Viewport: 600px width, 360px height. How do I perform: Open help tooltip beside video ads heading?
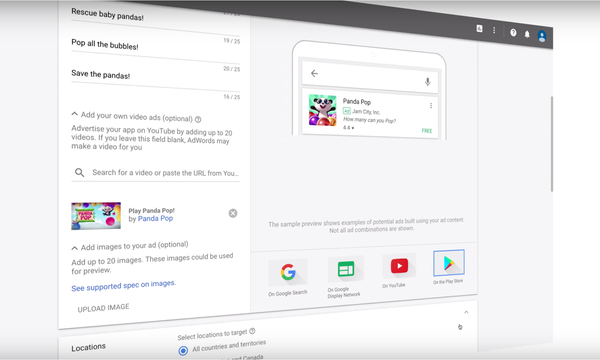click(x=198, y=119)
